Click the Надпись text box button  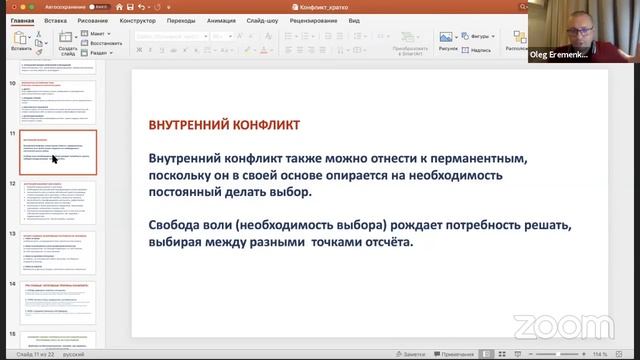coord(476,50)
